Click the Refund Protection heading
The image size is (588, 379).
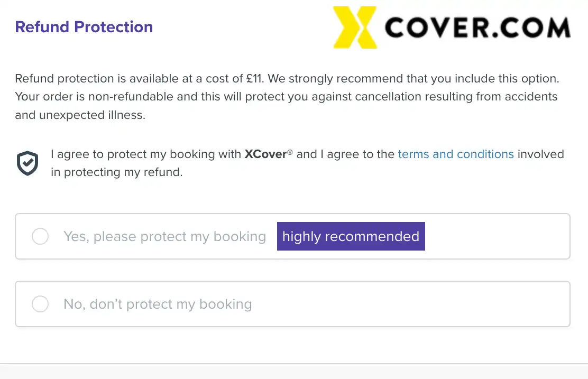click(x=84, y=27)
